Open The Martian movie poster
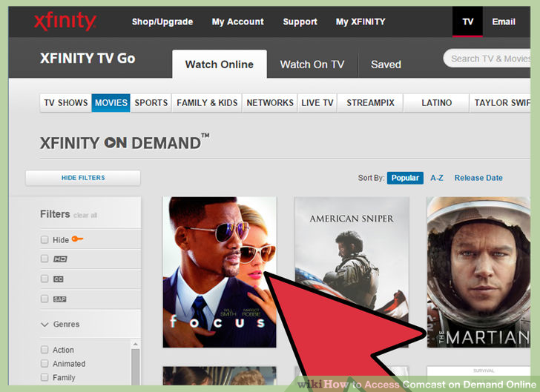 coord(478,272)
